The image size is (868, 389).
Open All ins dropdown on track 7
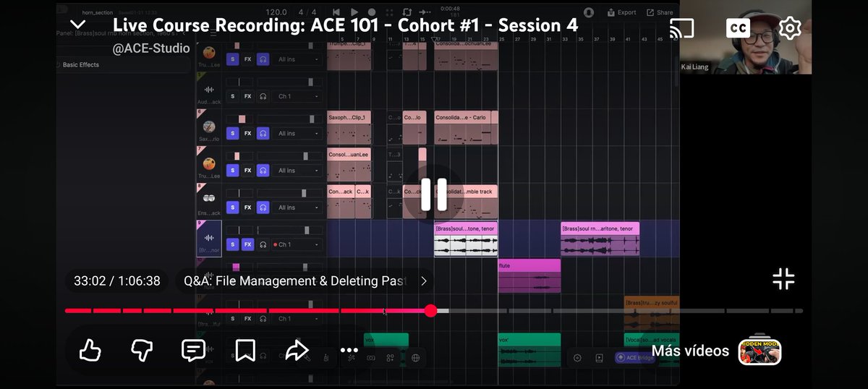coord(297,170)
